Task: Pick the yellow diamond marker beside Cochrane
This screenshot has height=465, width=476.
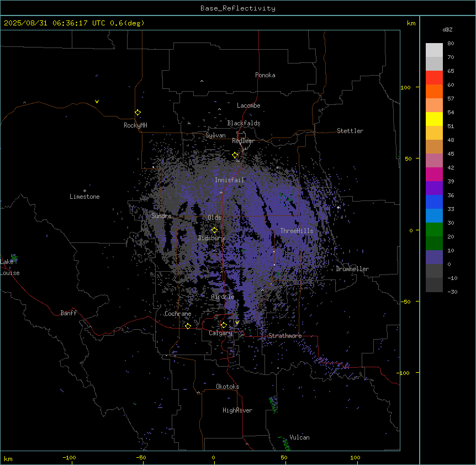Action: pyautogui.click(x=188, y=326)
